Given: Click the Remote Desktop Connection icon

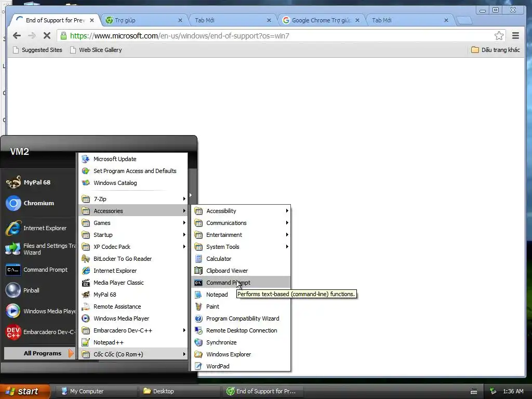Looking at the screenshot, I should coord(198,330).
